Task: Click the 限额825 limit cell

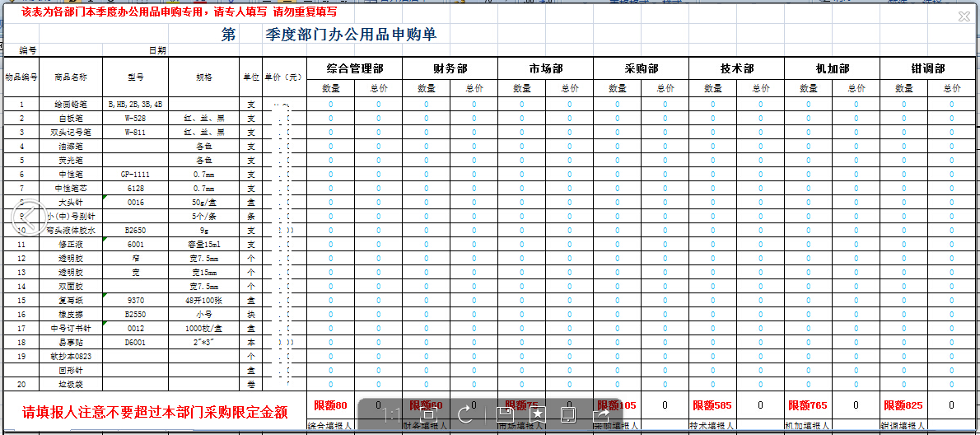Action: click(903, 405)
